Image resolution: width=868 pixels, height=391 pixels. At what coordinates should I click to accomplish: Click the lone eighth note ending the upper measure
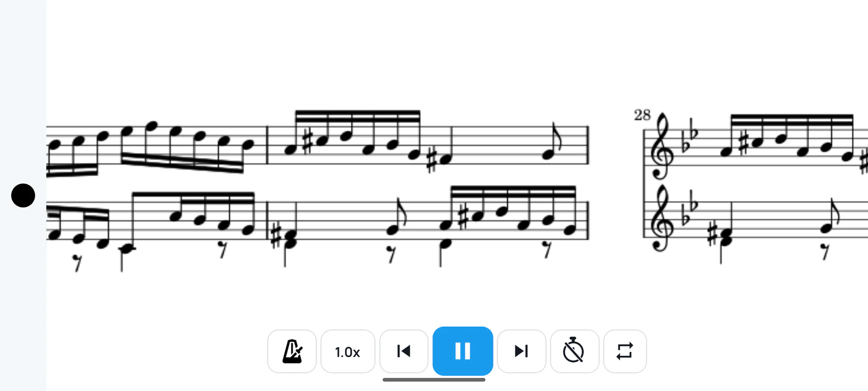coord(551,141)
